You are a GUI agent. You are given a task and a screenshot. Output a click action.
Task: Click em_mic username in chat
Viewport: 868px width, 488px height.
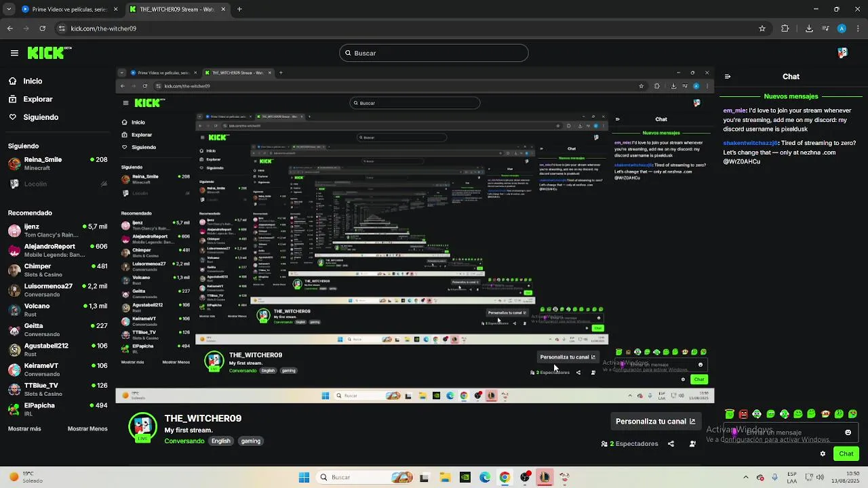[x=734, y=110]
